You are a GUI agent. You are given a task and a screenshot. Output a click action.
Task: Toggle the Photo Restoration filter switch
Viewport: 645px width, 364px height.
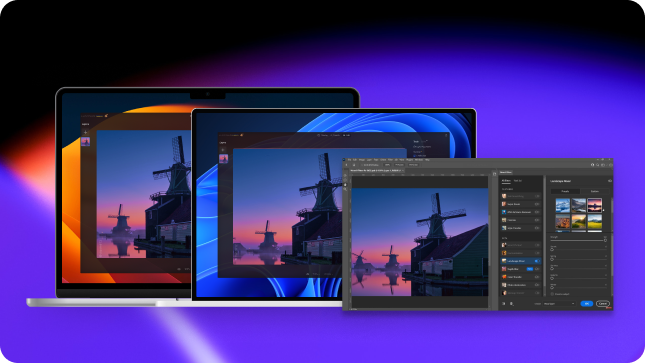point(537,285)
